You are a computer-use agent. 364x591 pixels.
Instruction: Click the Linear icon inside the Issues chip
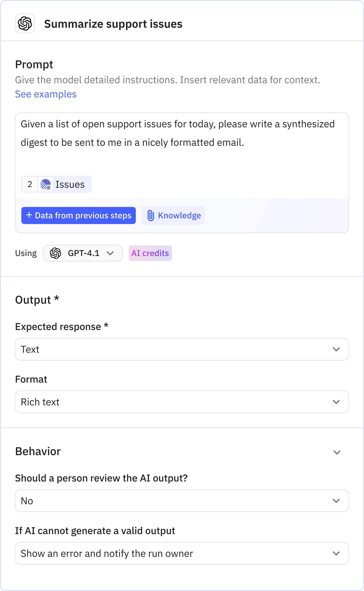click(x=46, y=184)
